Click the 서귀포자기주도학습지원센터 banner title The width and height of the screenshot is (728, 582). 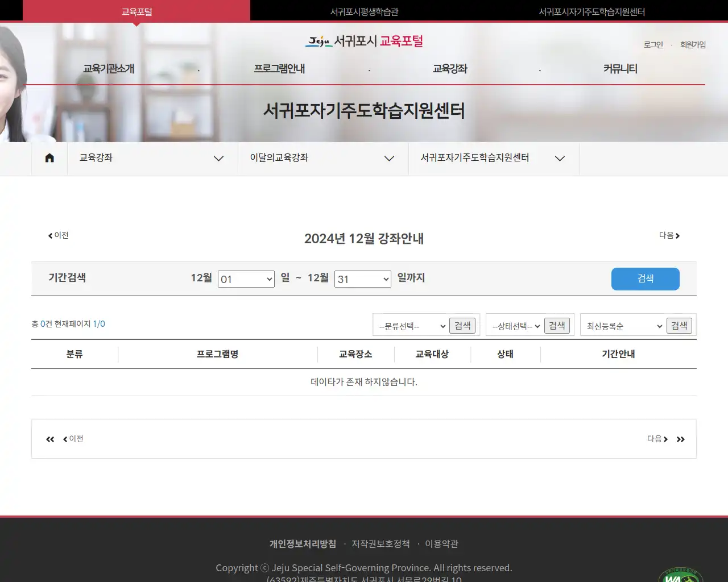click(364, 110)
